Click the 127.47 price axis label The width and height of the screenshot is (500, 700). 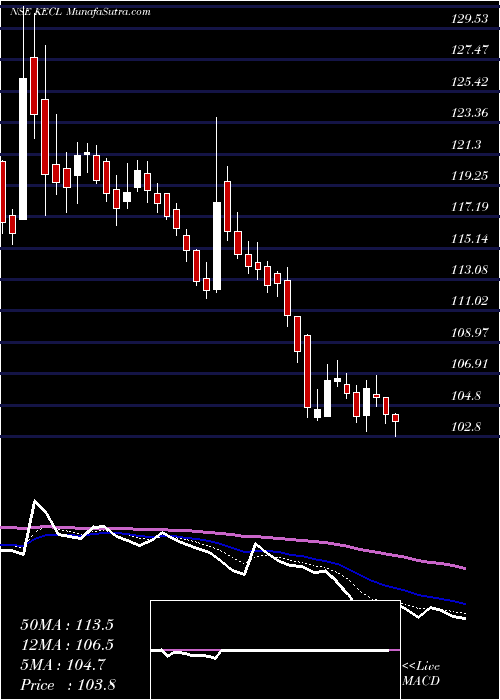[469, 50]
